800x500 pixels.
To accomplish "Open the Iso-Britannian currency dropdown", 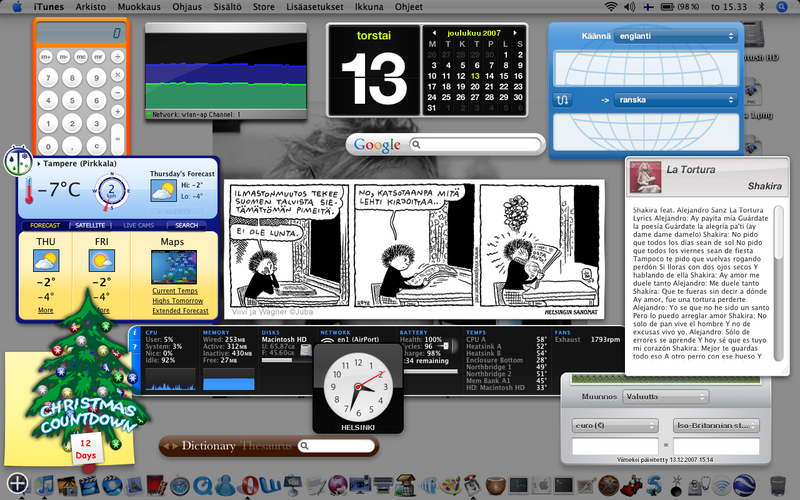I will point(716,425).
